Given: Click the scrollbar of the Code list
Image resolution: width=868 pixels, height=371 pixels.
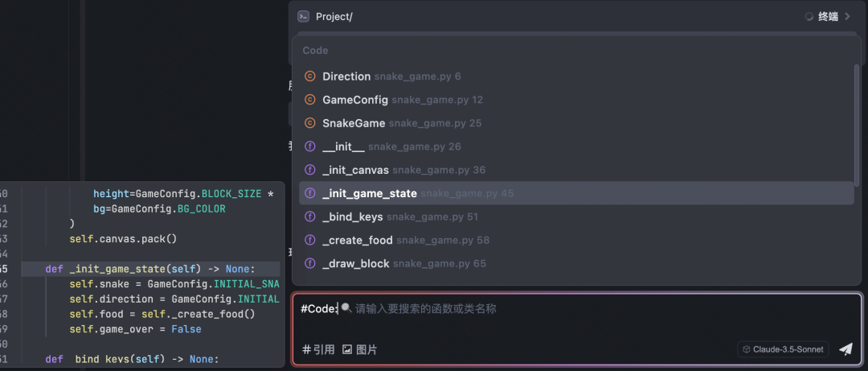Looking at the screenshot, I should 857,121.
